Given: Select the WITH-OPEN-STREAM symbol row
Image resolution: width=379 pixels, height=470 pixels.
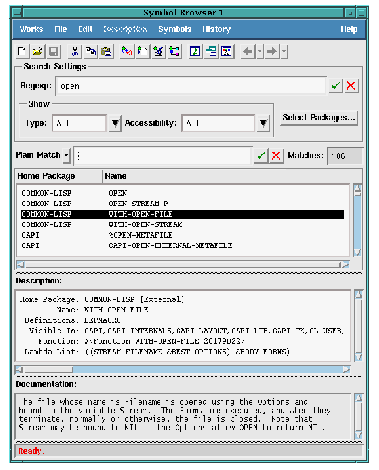Looking at the screenshot, I should coord(182,225).
